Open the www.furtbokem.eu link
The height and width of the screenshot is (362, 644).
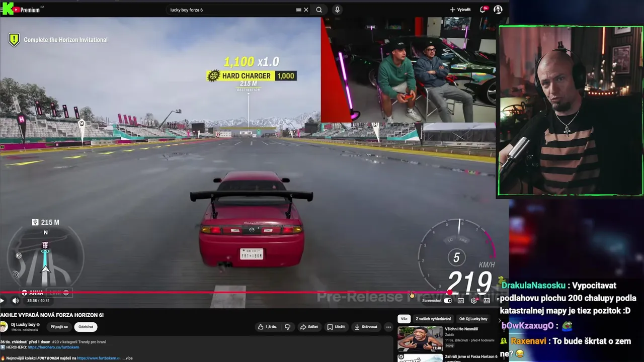point(99,358)
